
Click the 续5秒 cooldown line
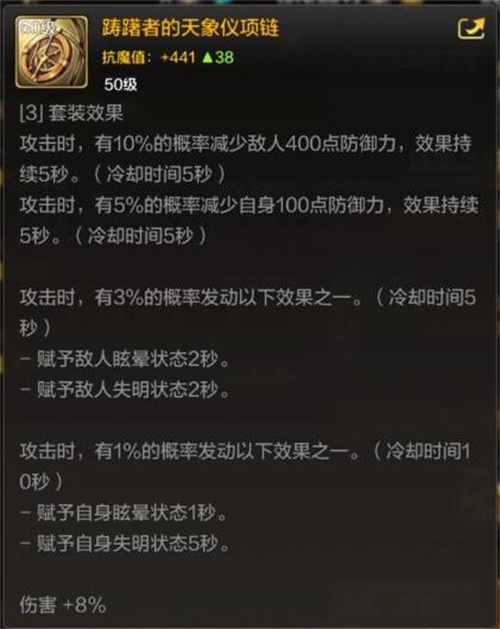click(x=123, y=174)
